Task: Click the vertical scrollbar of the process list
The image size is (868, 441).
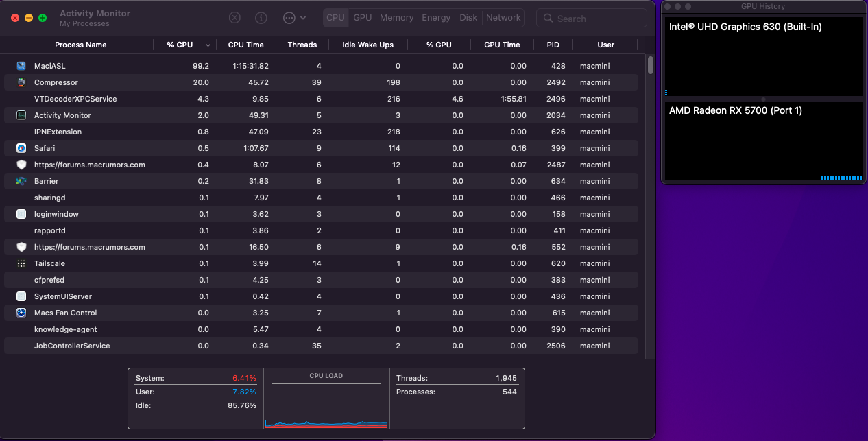Action: [651, 65]
